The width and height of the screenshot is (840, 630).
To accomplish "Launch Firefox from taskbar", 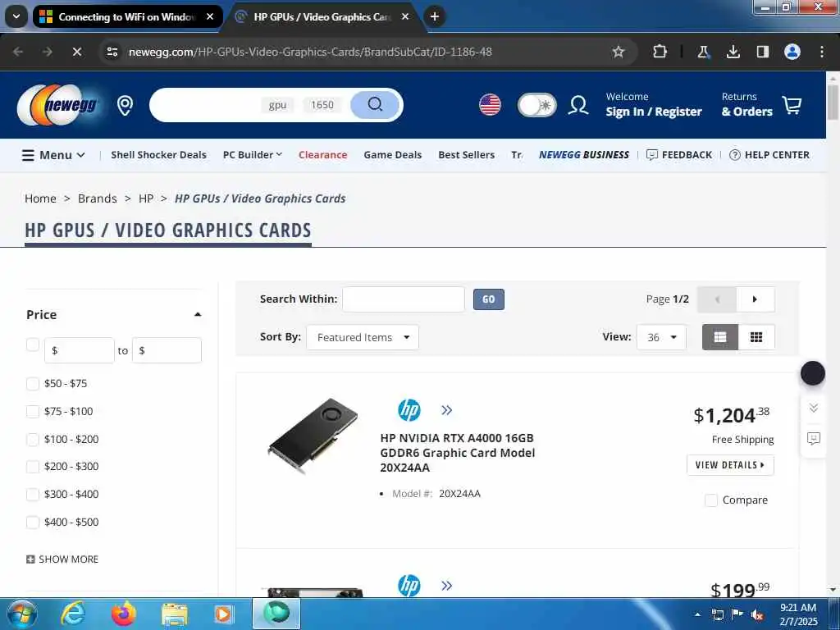I will (123, 614).
